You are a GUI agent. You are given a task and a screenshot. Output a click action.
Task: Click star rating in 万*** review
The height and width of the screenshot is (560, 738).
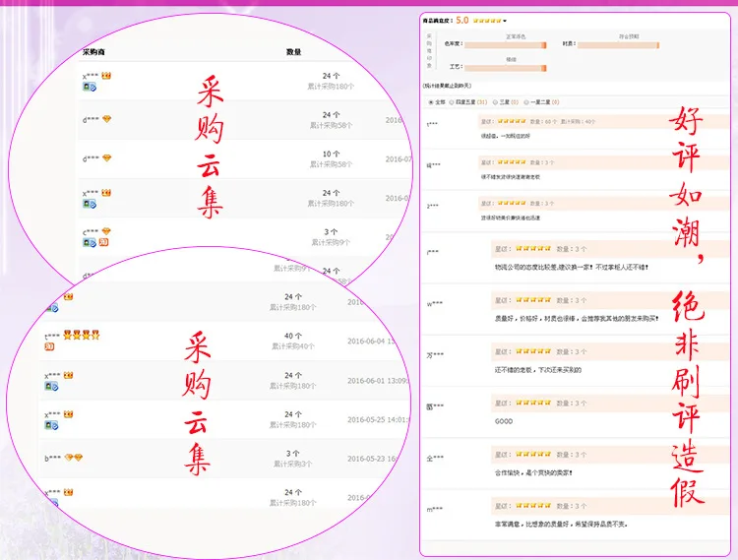click(533, 351)
